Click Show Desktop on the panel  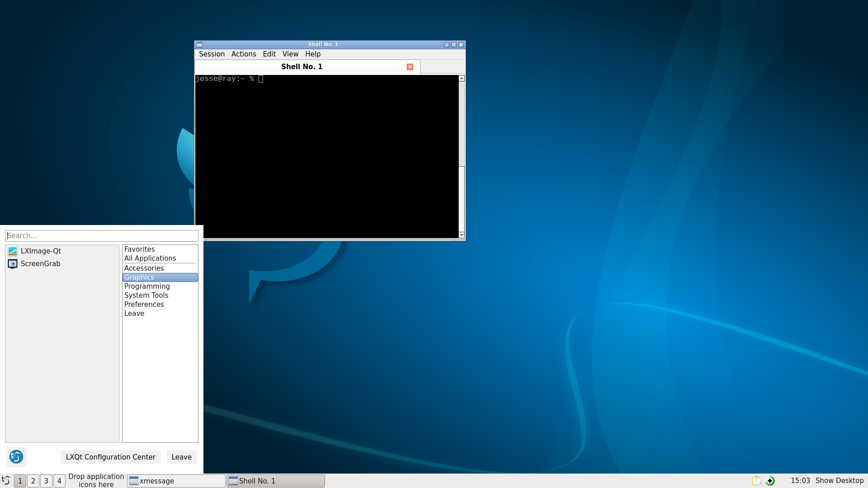pyautogui.click(x=840, y=481)
